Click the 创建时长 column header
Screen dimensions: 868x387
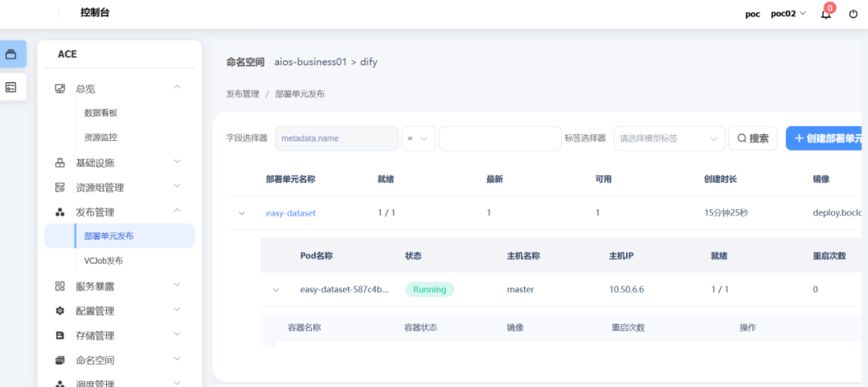point(720,179)
